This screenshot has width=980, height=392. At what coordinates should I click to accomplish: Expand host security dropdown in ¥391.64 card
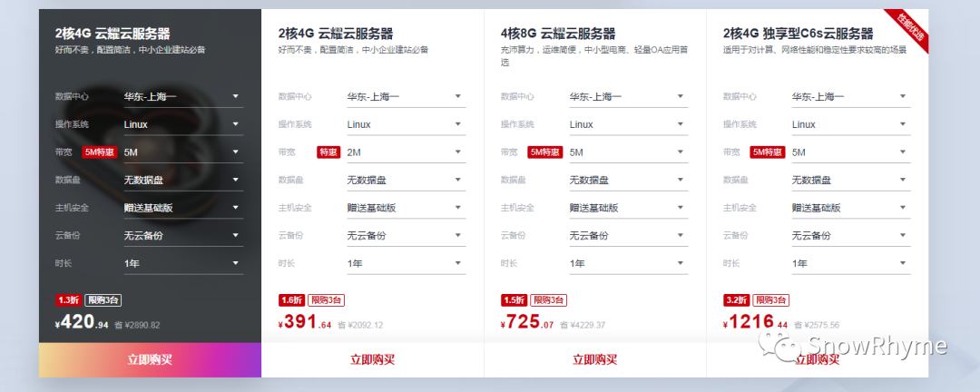pos(407,208)
